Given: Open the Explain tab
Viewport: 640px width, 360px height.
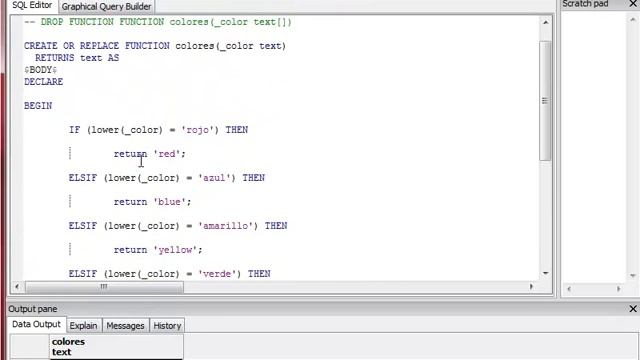Looking at the screenshot, I should coord(84,326).
